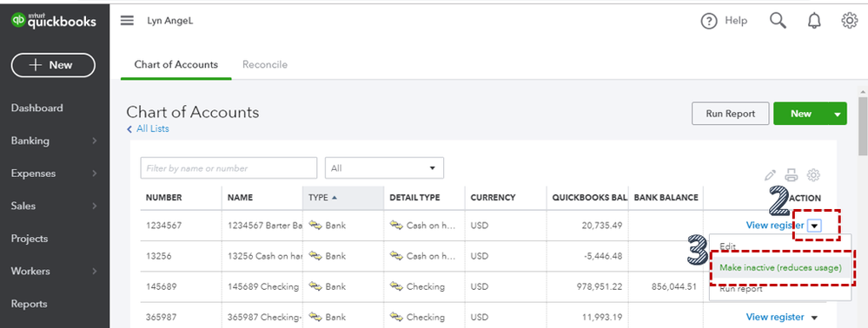Expand the Workers sidebar menu
868x328 pixels.
point(54,271)
